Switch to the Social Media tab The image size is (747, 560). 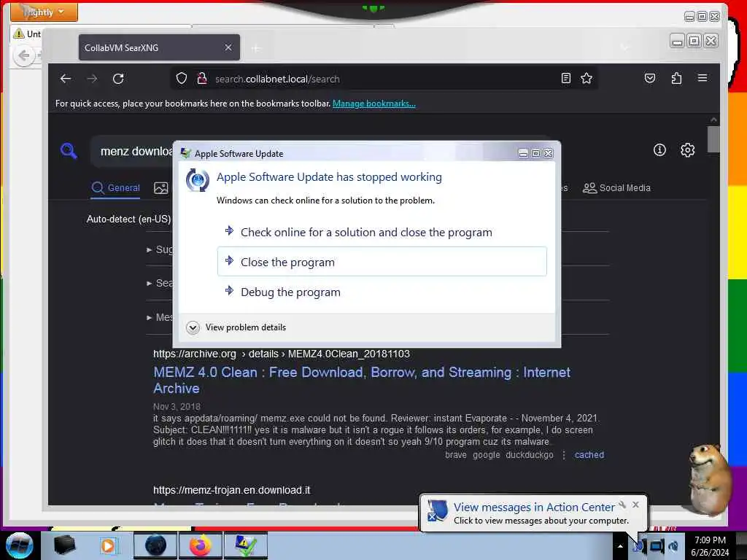coord(616,188)
